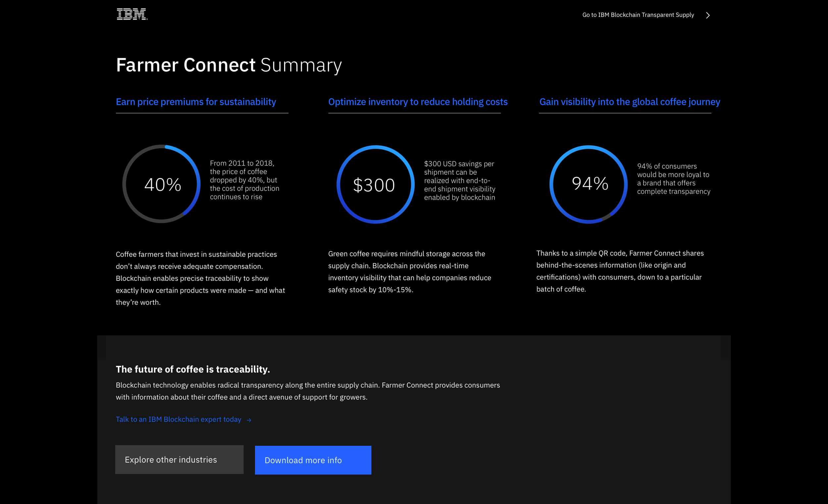
Task: Click the paragraph starting 'Green coffee requires mindful storage'
Action: [410, 272]
